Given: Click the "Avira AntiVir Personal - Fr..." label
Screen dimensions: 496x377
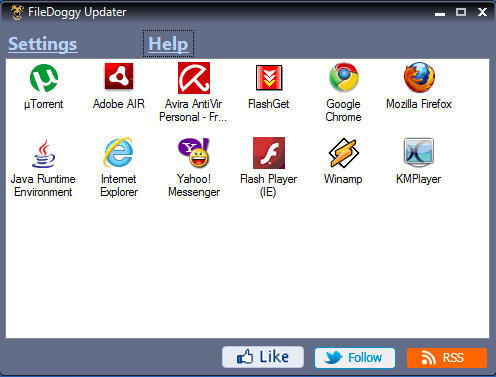Looking at the screenshot, I should click(193, 111).
